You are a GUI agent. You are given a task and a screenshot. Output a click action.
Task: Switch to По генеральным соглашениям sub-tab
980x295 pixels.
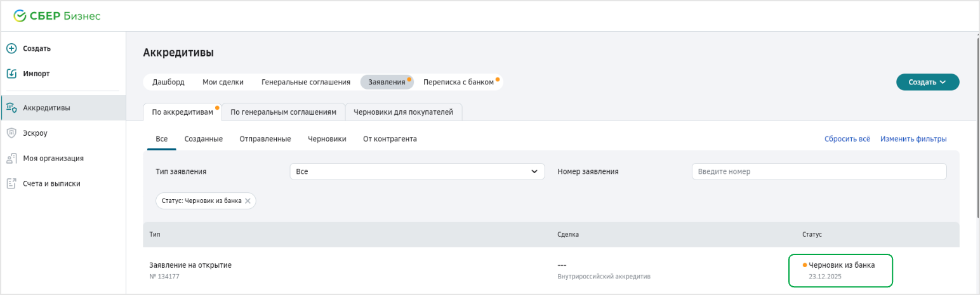click(x=283, y=112)
